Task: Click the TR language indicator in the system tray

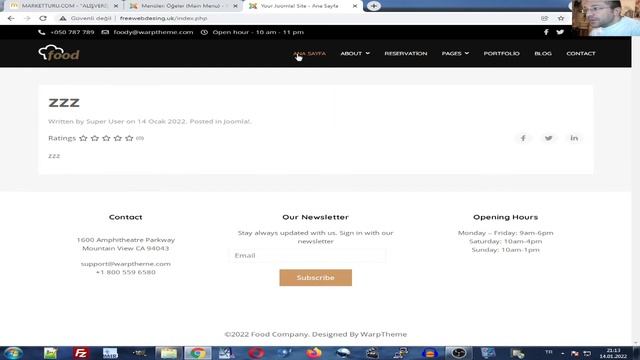Action: click(x=549, y=352)
